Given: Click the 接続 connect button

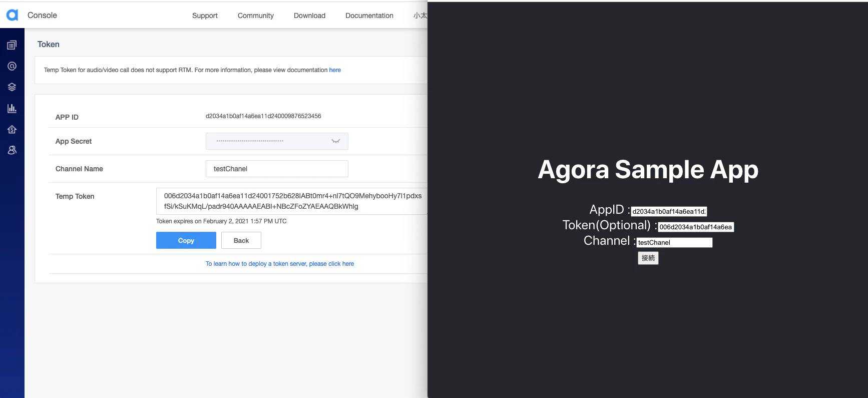Looking at the screenshot, I should [x=648, y=258].
